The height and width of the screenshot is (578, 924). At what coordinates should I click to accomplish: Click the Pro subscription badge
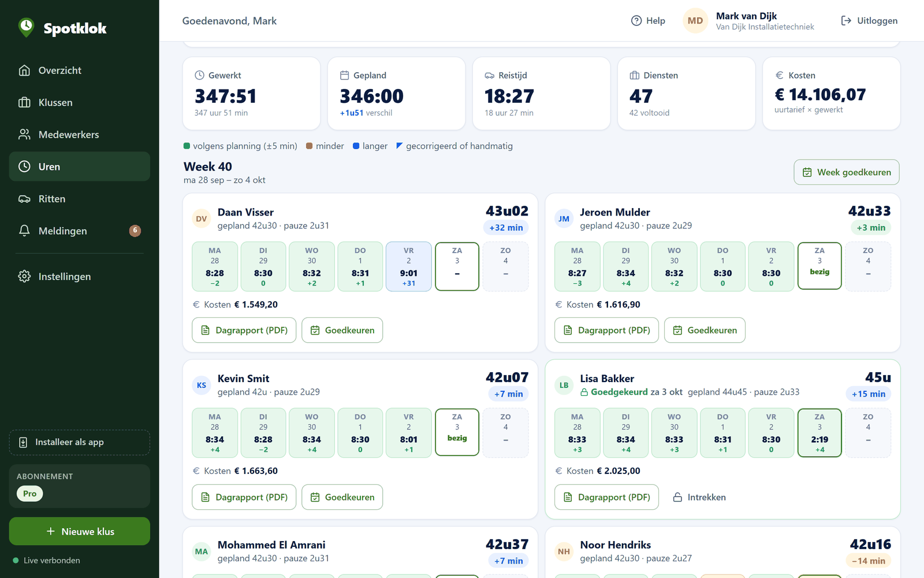(x=30, y=494)
